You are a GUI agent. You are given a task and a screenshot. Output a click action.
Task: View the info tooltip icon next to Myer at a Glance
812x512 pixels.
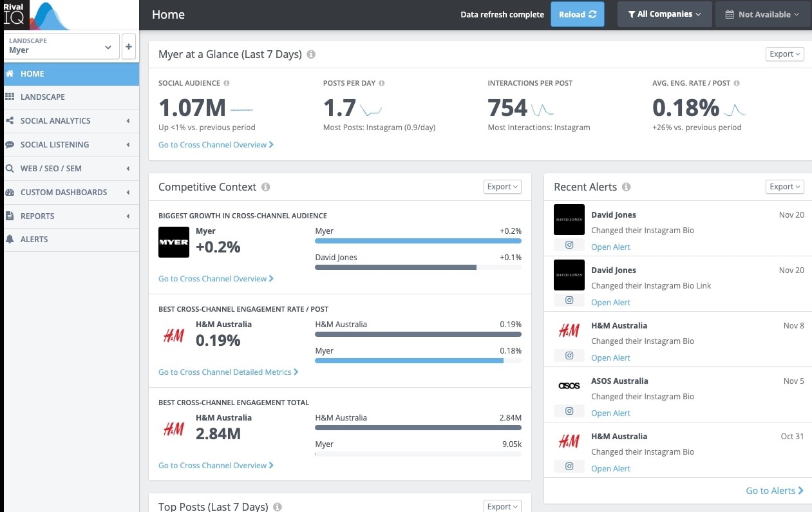(x=311, y=54)
